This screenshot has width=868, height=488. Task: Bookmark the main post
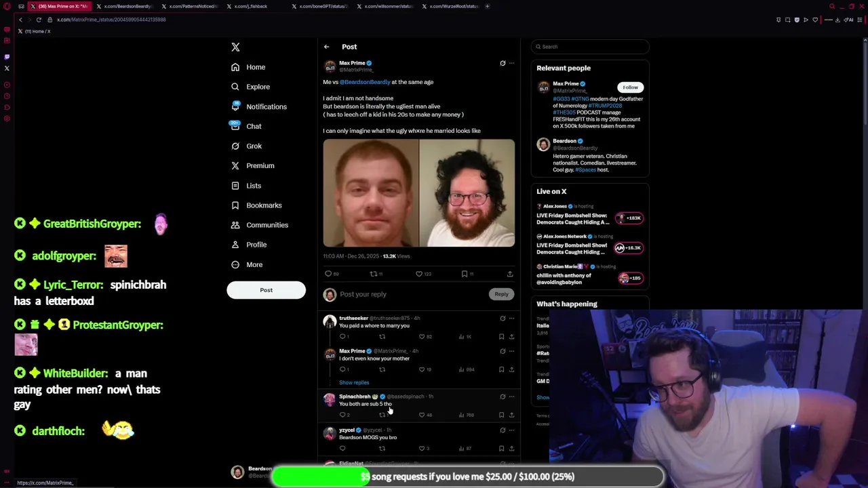465,274
